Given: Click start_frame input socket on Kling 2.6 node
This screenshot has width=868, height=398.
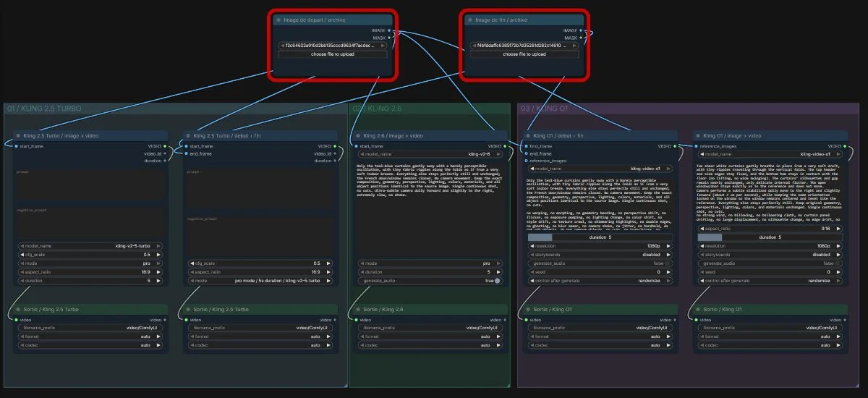Looking at the screenshot, I should (356, 146).
